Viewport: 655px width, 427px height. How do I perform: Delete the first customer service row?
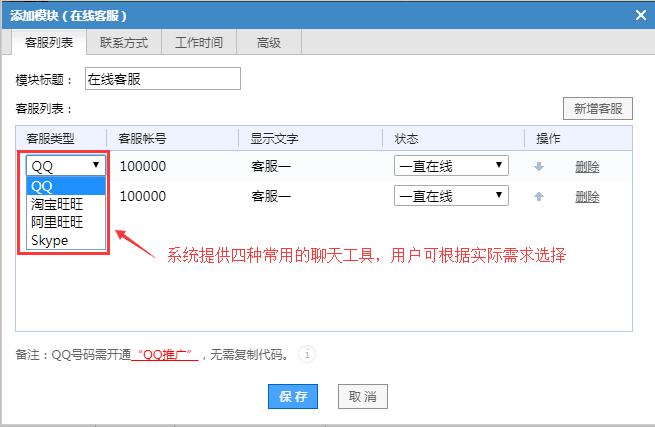pos(587,167)
